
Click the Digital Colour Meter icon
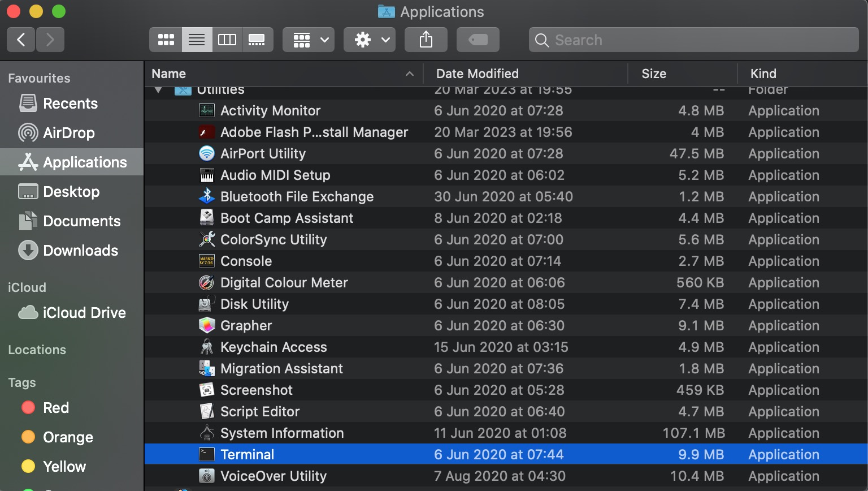coord(207,282)
